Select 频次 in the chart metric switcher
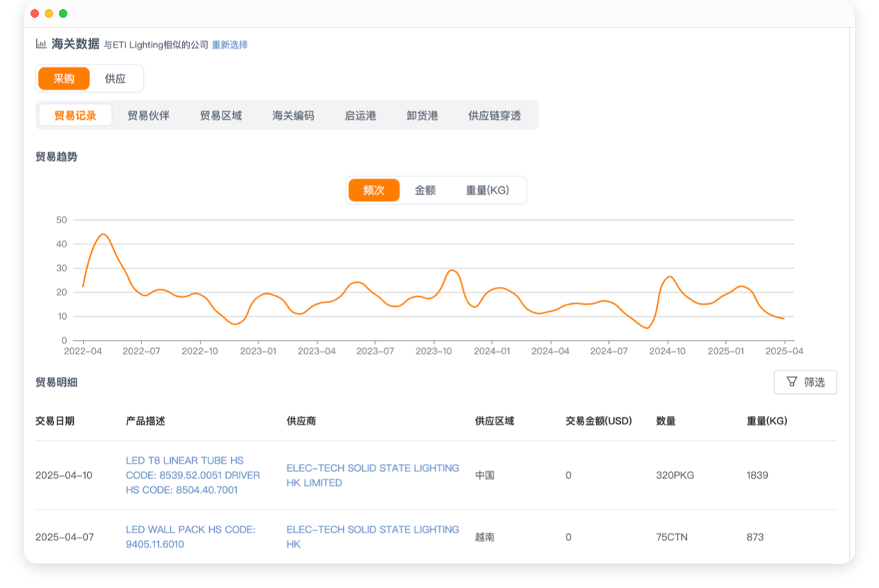 (373, 190)
